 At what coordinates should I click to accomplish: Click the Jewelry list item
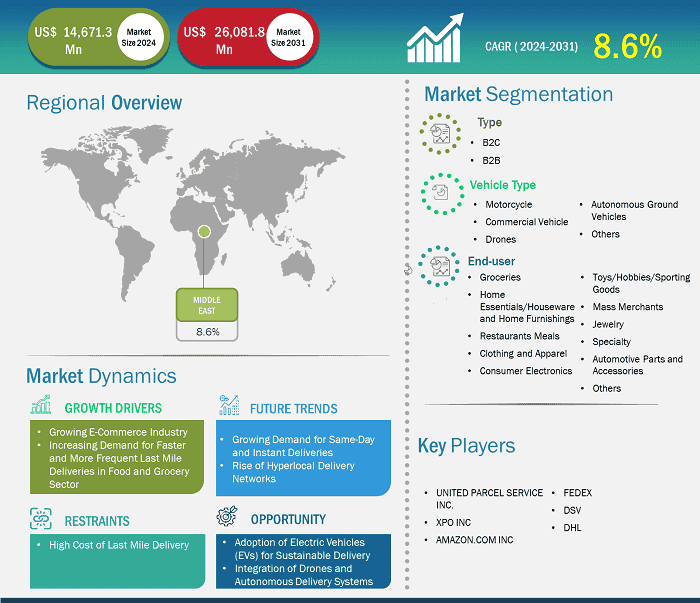point(608,324)
